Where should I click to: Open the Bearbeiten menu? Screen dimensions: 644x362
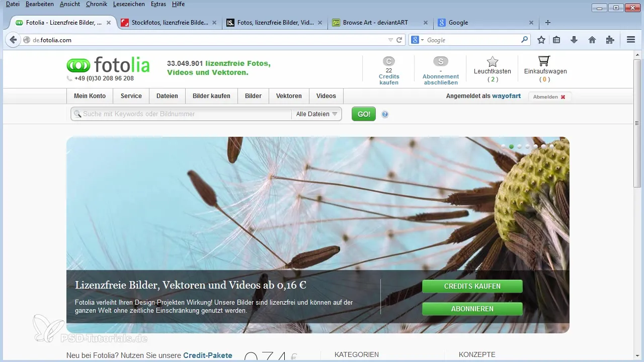click(40, 4)
